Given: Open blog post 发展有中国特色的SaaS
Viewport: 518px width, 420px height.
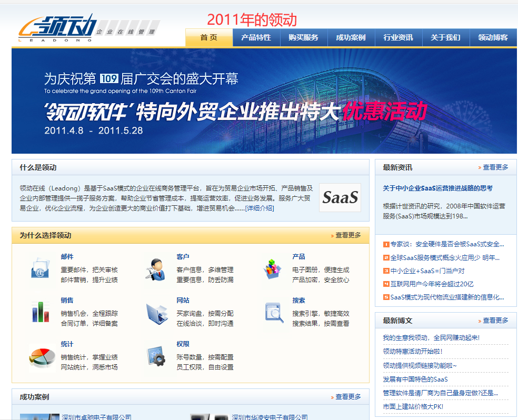Looking at the screenshot, I should tap(415, 379).
